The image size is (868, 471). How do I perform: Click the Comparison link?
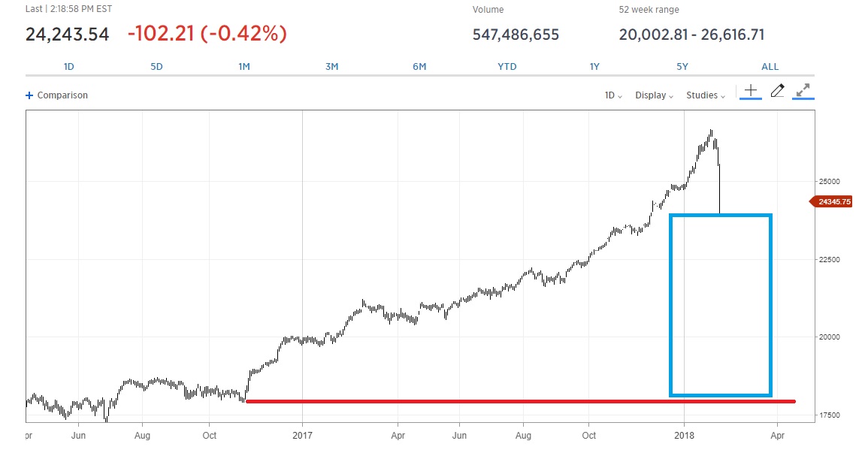tap(62, 95)
